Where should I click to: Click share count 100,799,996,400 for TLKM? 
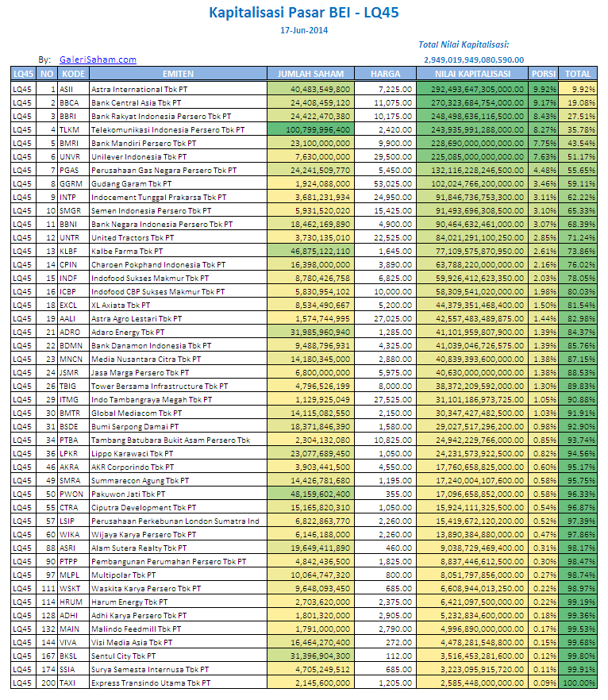(310, 130)
